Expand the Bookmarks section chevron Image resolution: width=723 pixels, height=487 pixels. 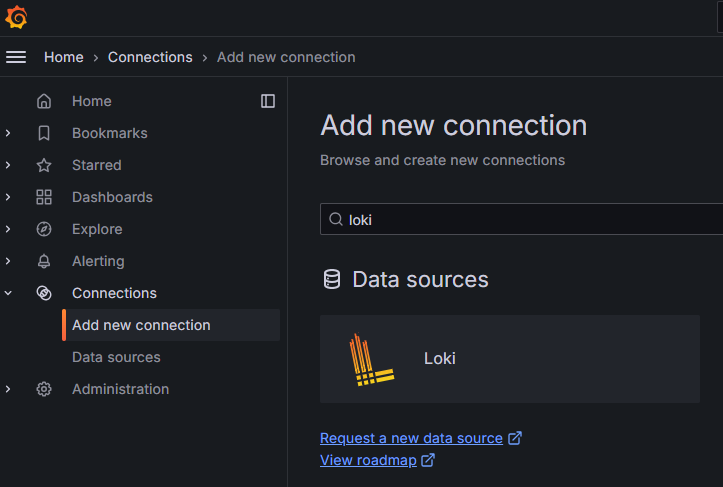click(8, 133)
